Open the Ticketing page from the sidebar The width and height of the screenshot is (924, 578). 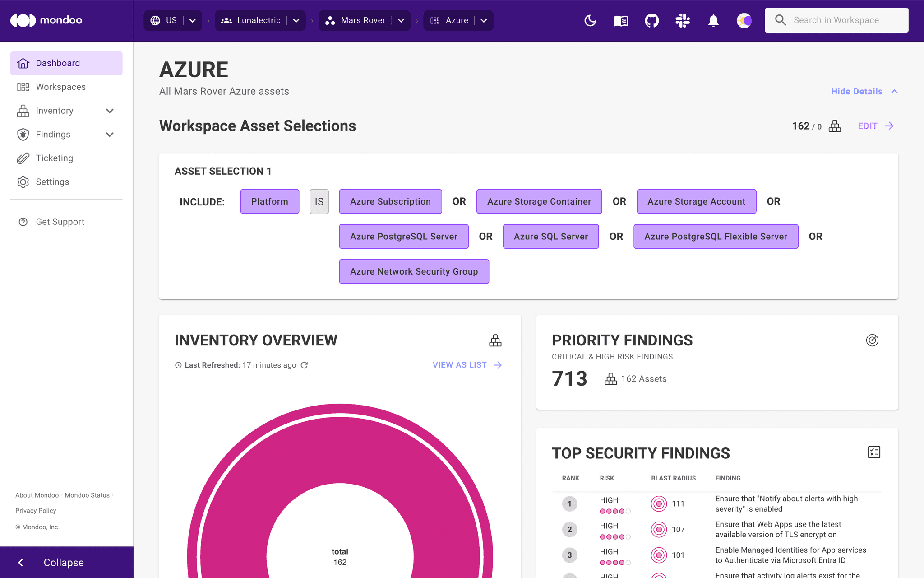point(55,158)
